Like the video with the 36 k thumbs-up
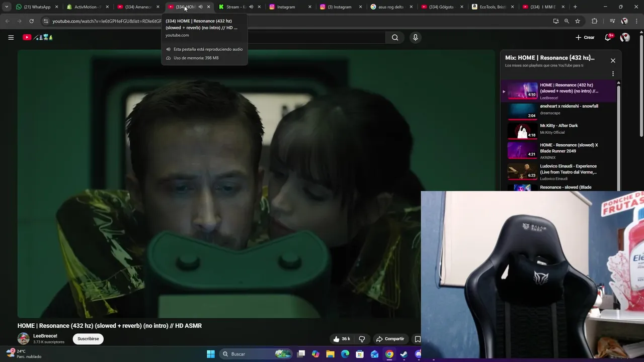644x362 pixels. [342, 339]
